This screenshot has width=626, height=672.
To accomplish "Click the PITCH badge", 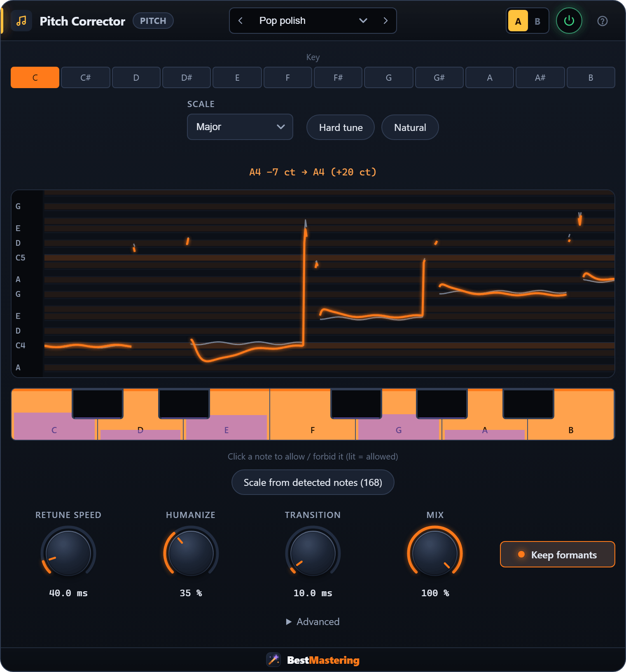I will pyautogui.click(x=153, y=21).
